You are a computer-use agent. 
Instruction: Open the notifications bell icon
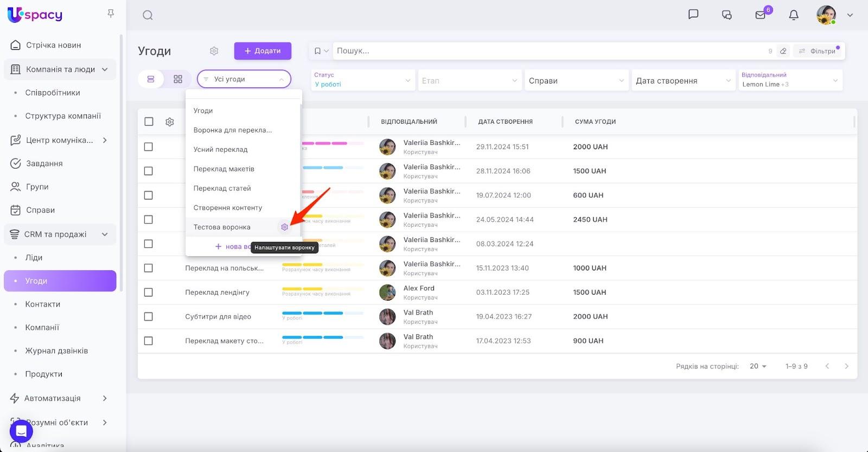[x=793, y=15]
